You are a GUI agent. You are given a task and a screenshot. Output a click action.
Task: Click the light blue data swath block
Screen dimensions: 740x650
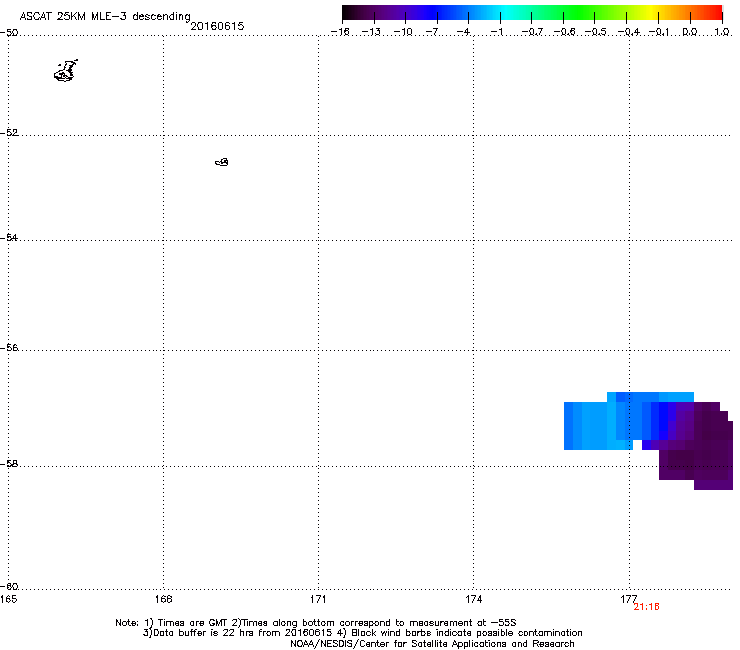coord(598,426)
